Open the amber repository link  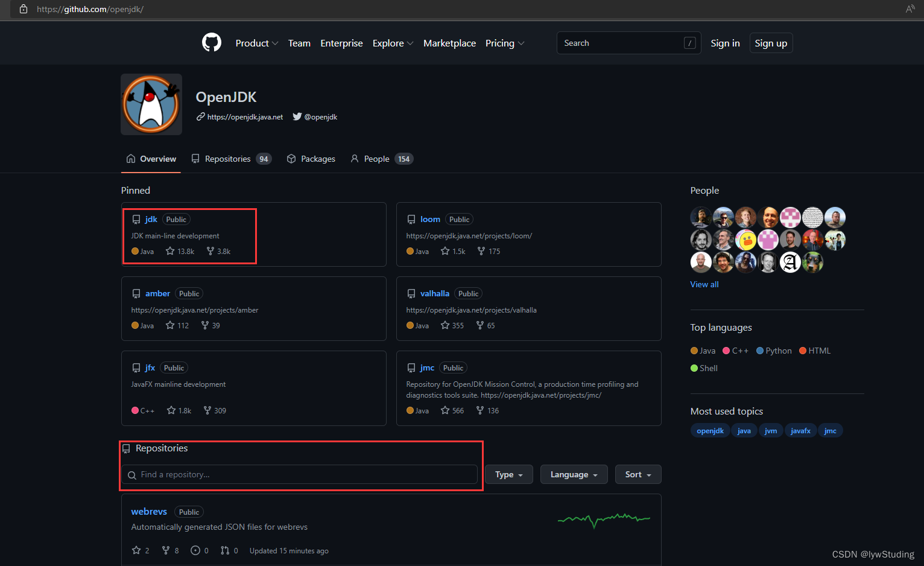(157, 293)
